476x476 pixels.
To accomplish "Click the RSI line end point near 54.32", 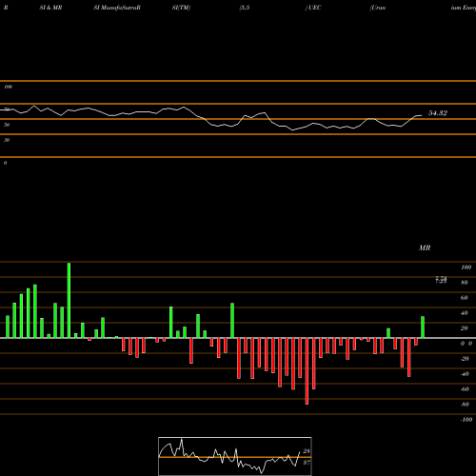I will 422,115.
